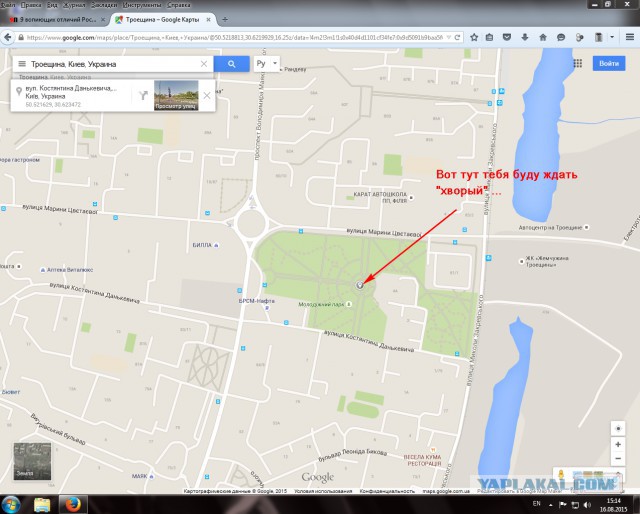Open the Google Maps hamburger menu in the search box

[x=22, y=64]
